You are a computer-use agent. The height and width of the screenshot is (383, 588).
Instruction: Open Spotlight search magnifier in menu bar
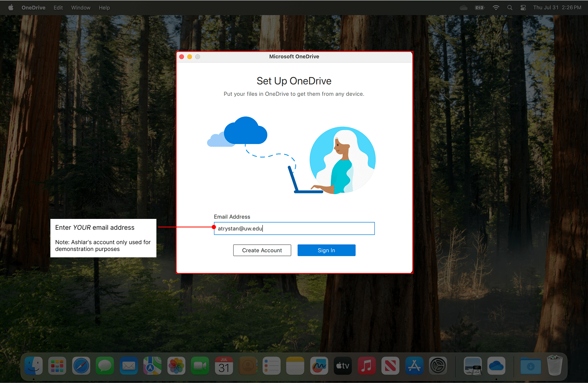pos(510,8)
